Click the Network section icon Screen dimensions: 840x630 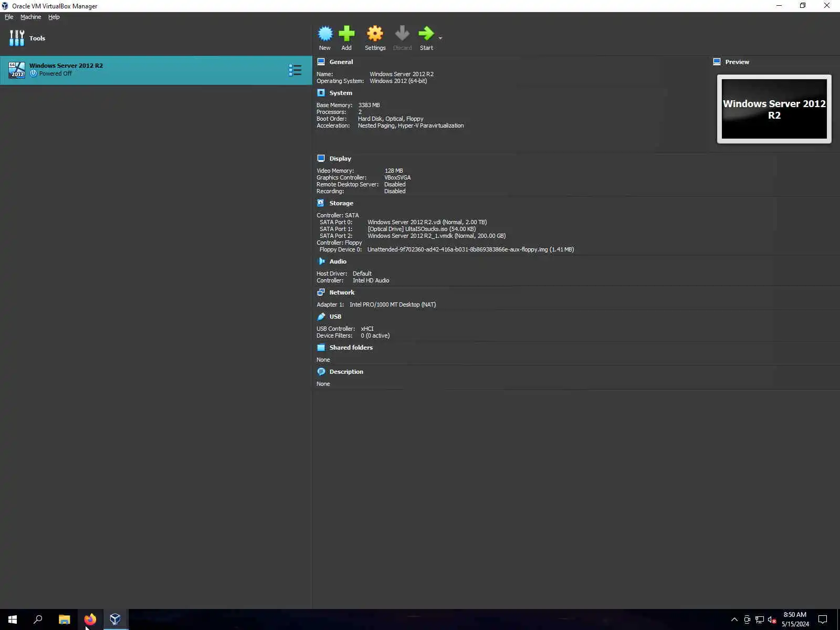[x=321, y=292]
